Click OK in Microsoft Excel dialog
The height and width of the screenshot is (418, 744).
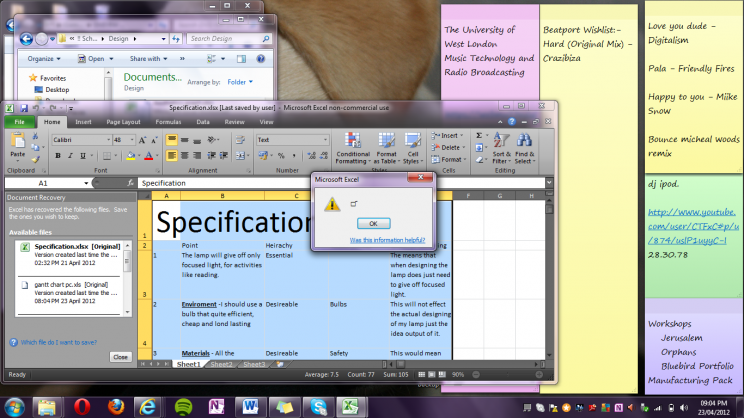click(373, 223)
